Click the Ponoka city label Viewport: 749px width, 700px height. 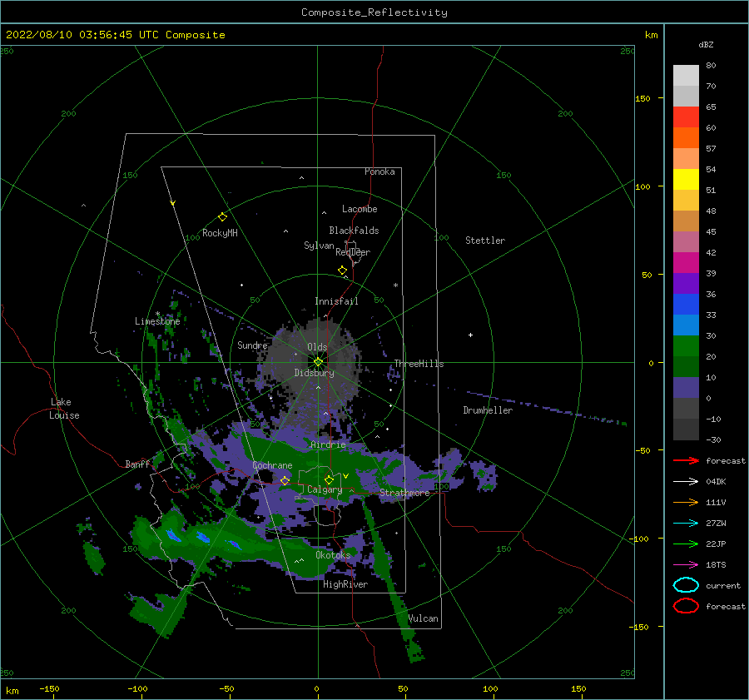(379, 171)
